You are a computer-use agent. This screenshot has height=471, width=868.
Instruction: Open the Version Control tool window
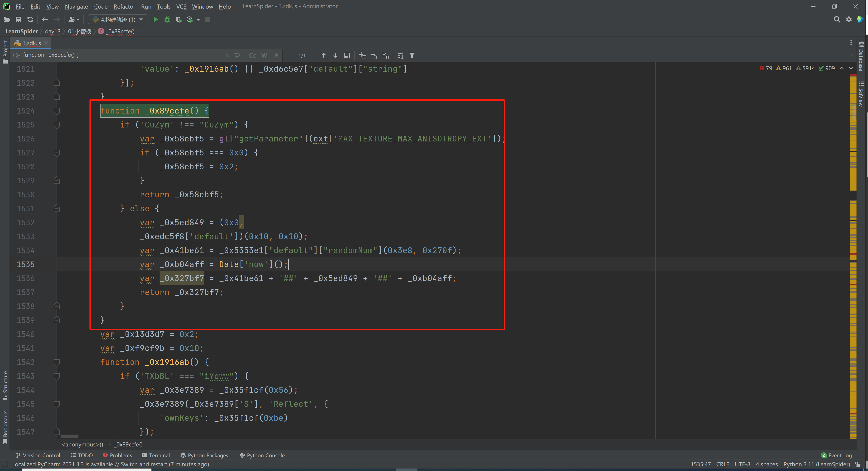click(x=38, y=455)
